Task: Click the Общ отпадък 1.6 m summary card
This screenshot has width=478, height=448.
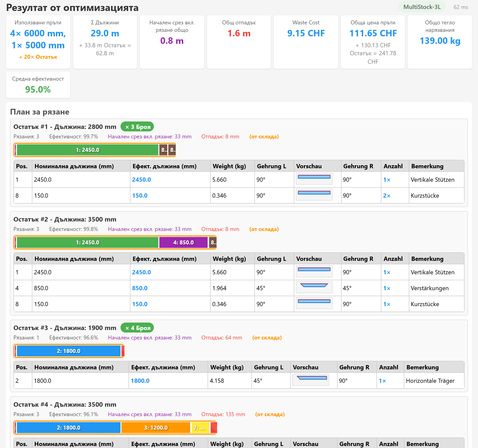Action: tap(239, 42)
